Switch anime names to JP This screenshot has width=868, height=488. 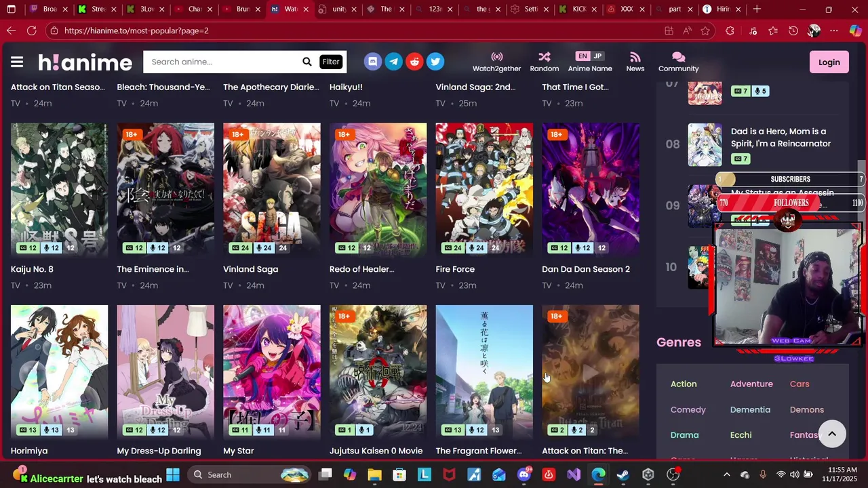click(597, 56)
